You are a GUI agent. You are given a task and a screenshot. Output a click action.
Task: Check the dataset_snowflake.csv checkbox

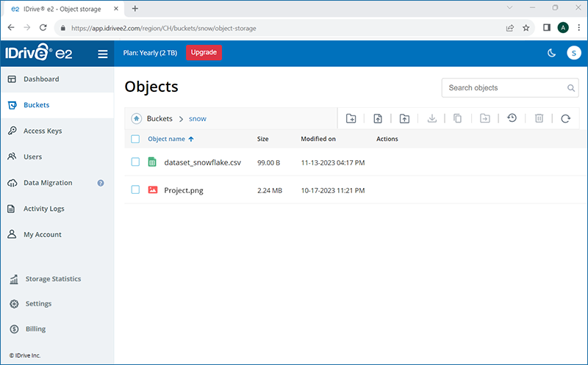[x=135, y=162]
